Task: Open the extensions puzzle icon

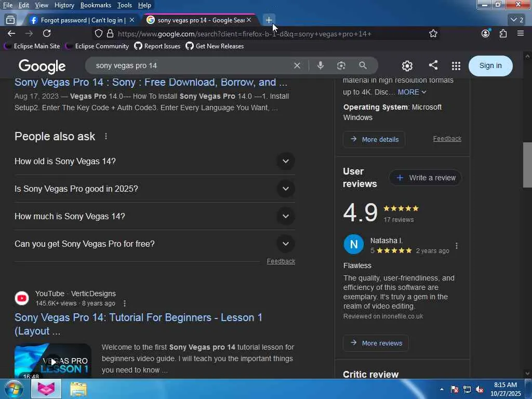Action: click(503, 34)
